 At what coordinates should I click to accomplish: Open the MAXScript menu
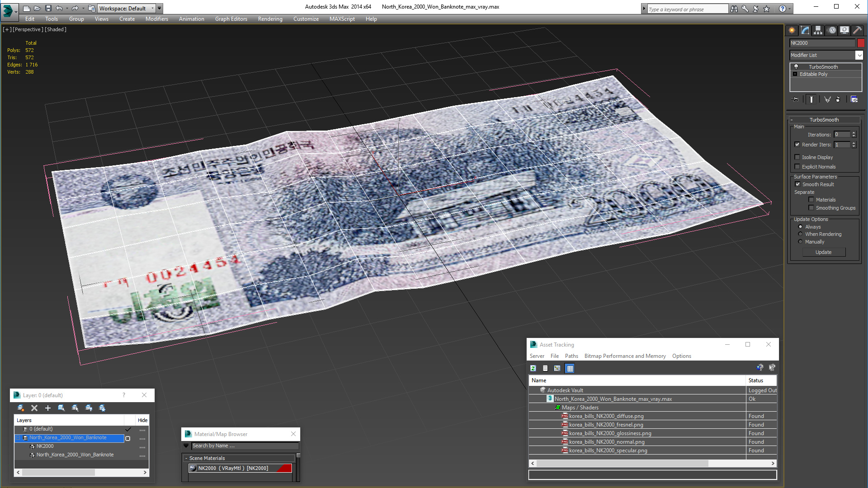point(342,19)
